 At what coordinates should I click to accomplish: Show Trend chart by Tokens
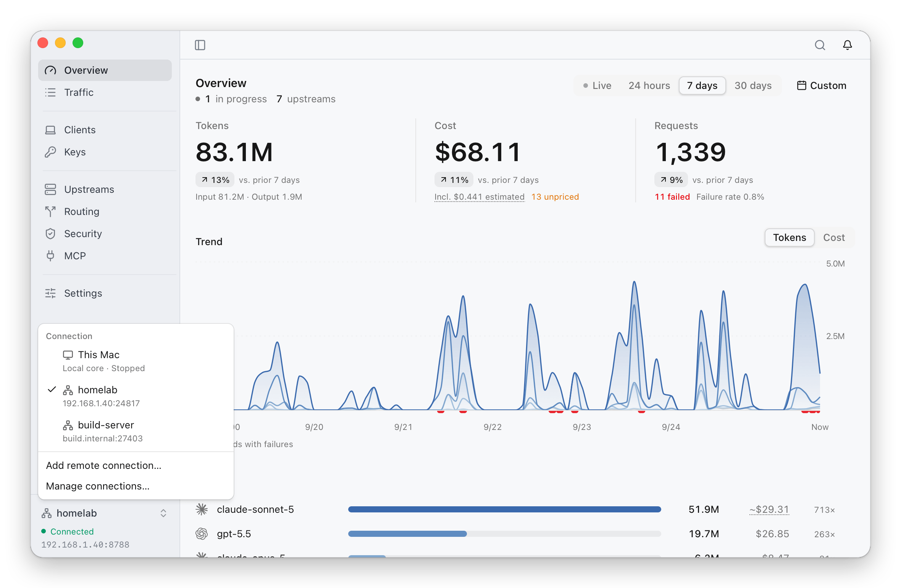click(790, 237)
